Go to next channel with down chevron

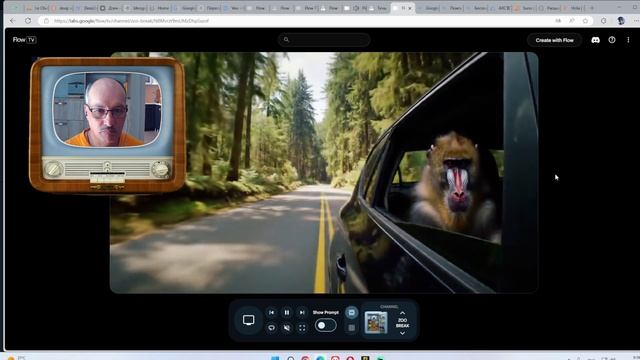[x=402, y=333]
